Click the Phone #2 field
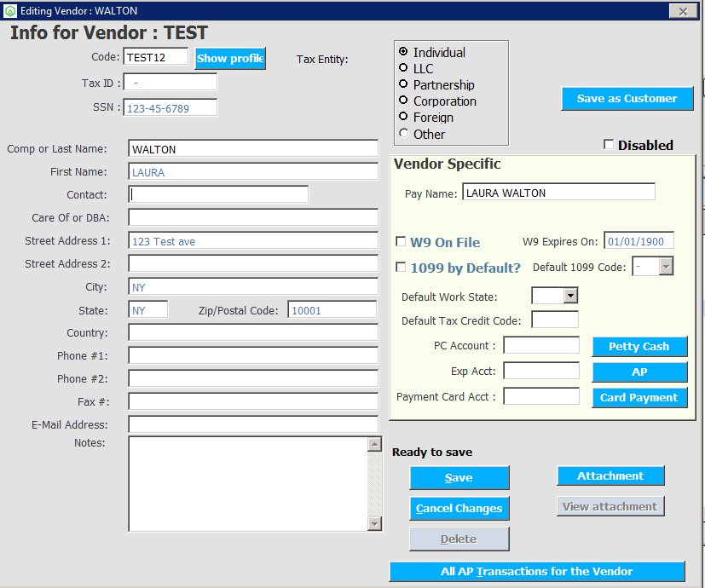 (253, 379)
